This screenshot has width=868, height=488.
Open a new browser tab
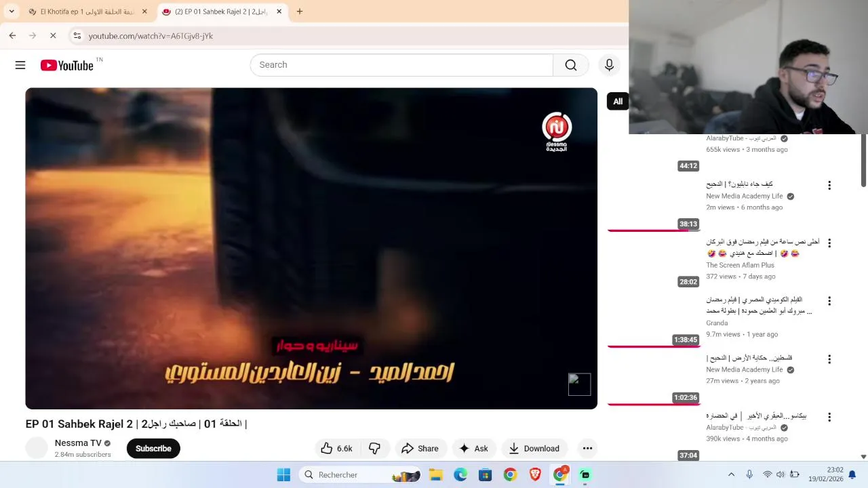tap(300, 12)
